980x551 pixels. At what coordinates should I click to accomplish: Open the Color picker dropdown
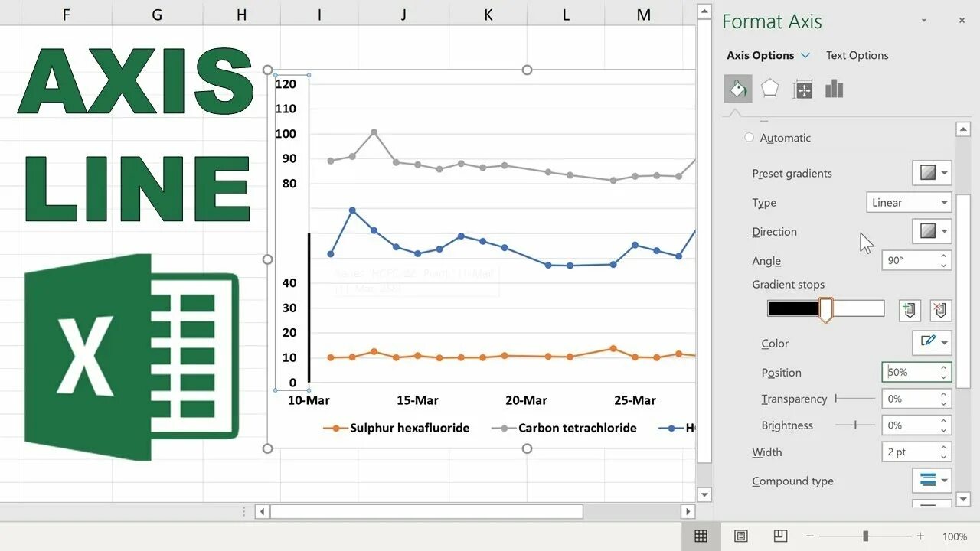click(x=932, y=342)
